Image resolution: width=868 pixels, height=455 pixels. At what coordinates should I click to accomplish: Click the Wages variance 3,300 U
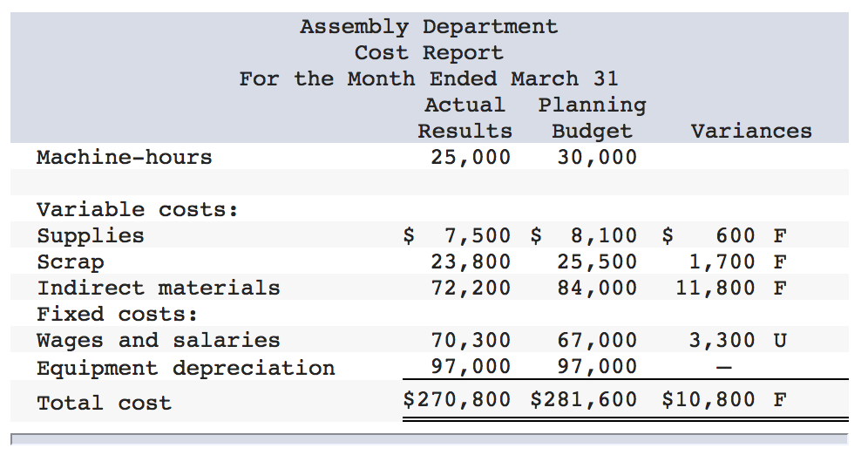pos(738,340)
